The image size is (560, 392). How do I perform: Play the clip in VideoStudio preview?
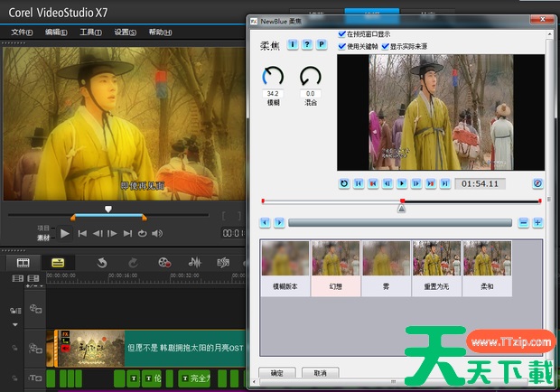[65, 234]
